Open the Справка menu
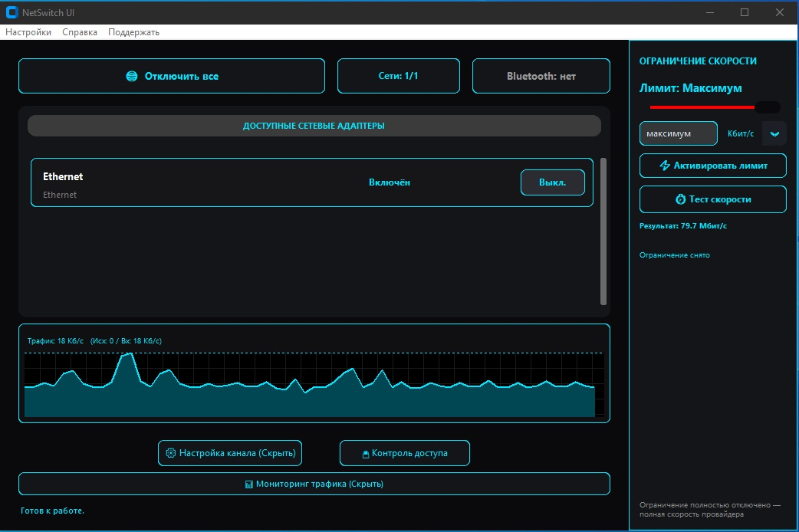Screen dimensions: 799x532 (80, 32)
